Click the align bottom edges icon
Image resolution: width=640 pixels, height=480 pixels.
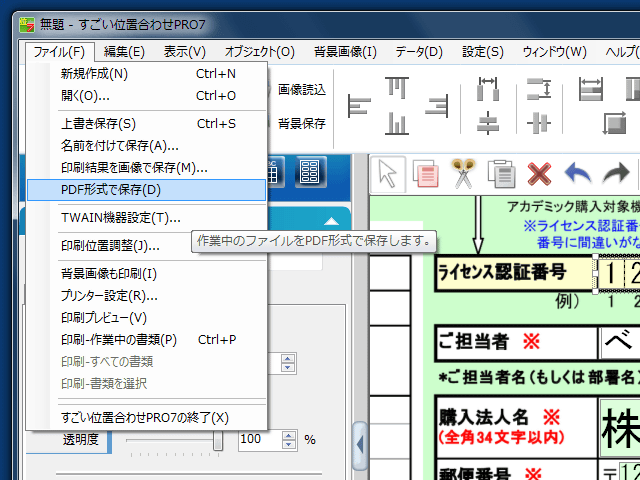[x=397, y=124]
